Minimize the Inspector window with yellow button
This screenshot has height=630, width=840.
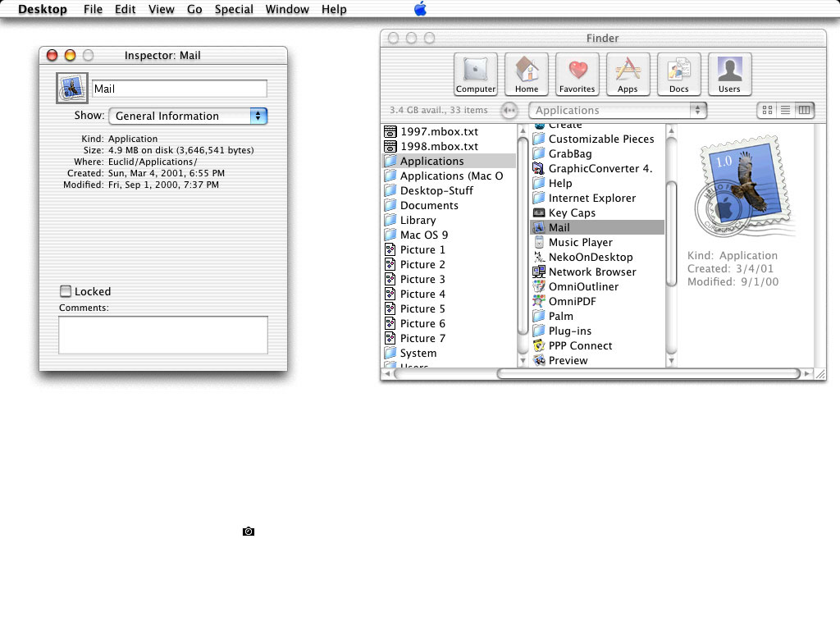click(71, 55)
